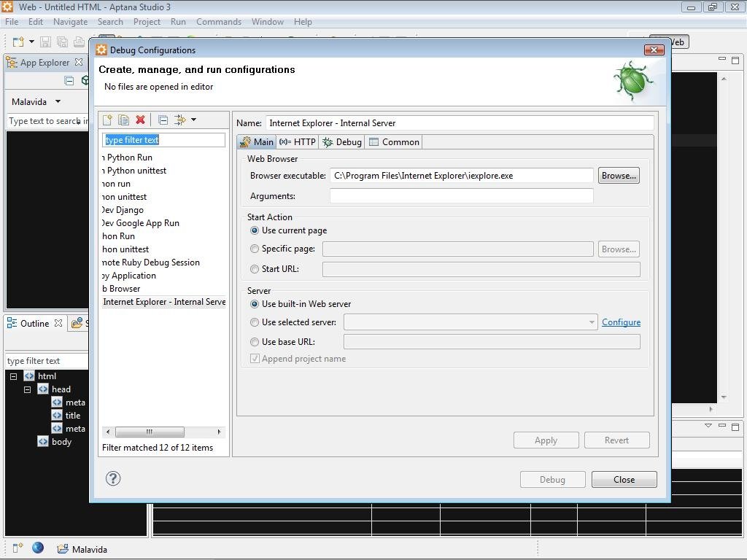
Task: Switch to the Main tab
Action: tap(257, 142)
